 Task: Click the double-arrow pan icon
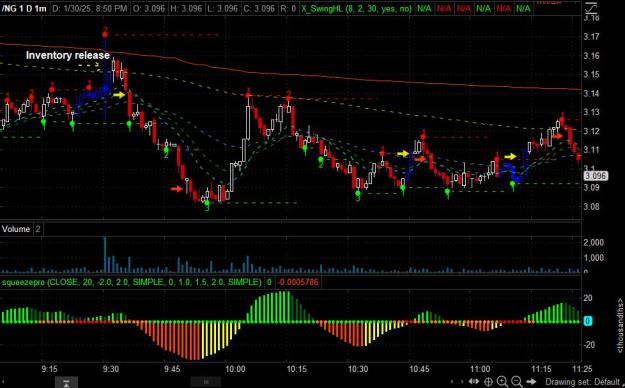point(474,382)
